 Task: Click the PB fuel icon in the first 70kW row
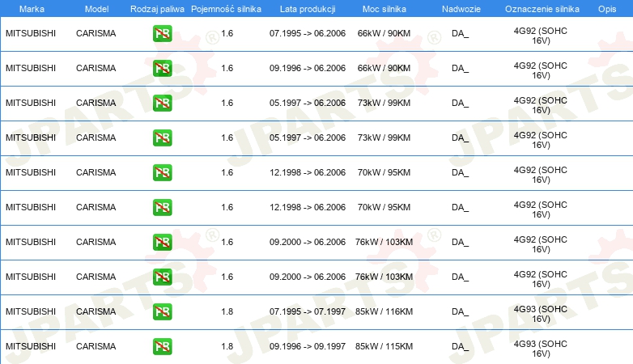coord(162,172)
